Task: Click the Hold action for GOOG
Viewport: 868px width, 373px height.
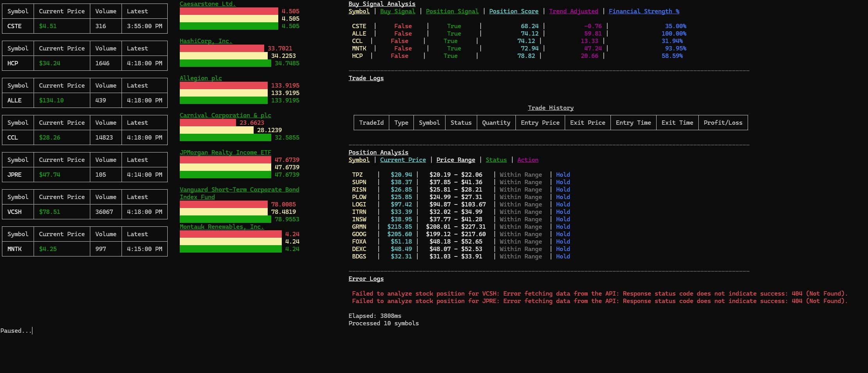Action: 563,234
